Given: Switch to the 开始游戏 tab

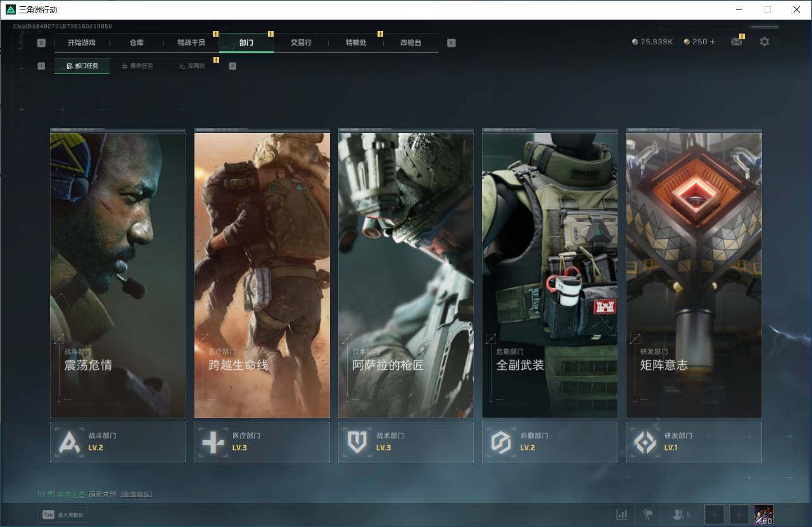Looking at the screenshot, I should tap(82, 42).
